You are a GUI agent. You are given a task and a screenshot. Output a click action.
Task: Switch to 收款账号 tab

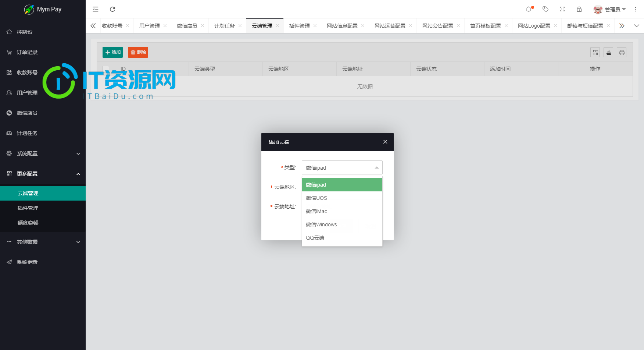112,26
